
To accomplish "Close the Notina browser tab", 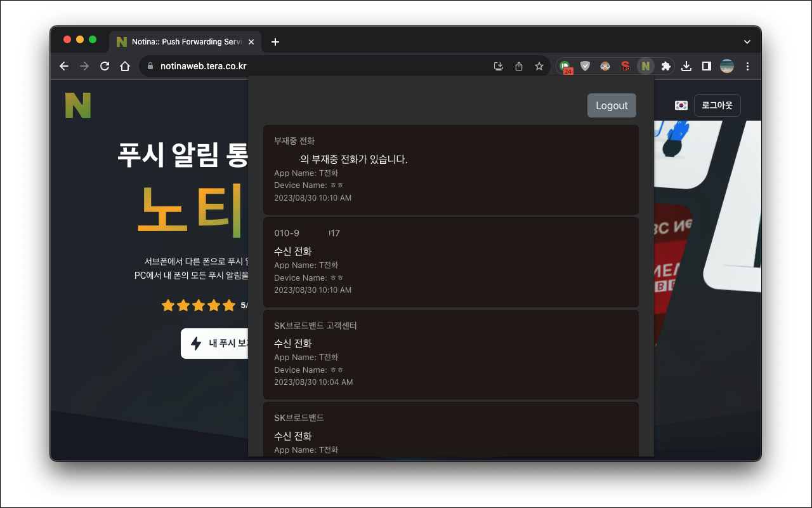I will (251, 42).
